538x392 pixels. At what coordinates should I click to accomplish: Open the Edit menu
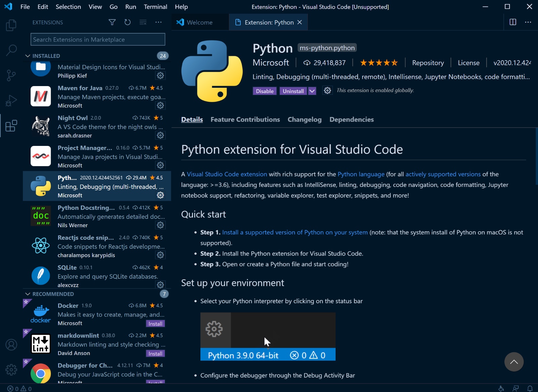click(43, 7)
